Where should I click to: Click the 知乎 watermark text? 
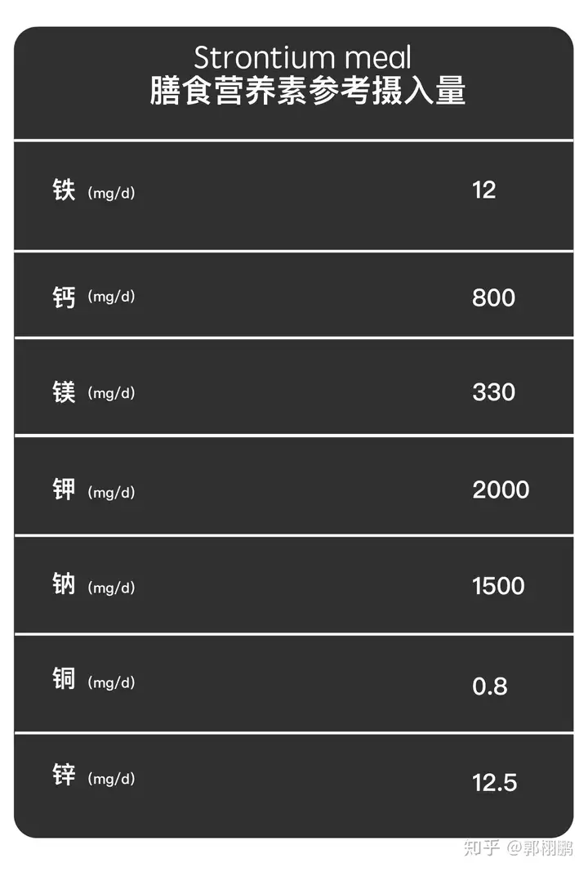point(481,847)
